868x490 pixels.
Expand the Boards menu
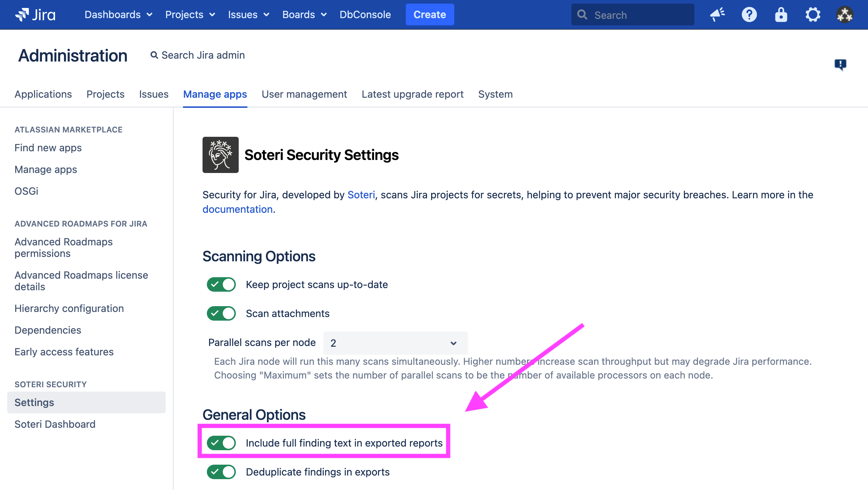(305, 14)
